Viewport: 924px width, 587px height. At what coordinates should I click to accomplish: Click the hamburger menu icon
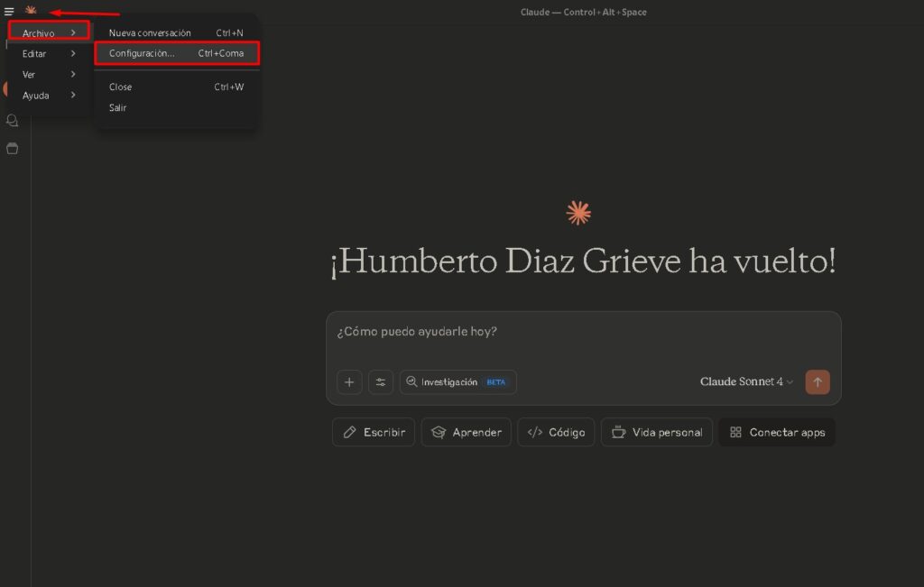pos(9,12)
